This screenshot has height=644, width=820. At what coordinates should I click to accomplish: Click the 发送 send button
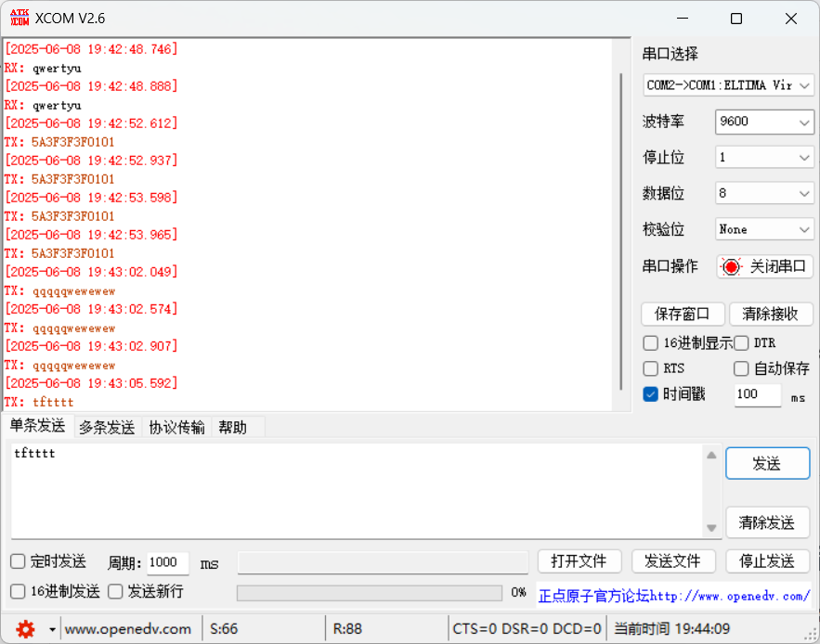[767, 463]
